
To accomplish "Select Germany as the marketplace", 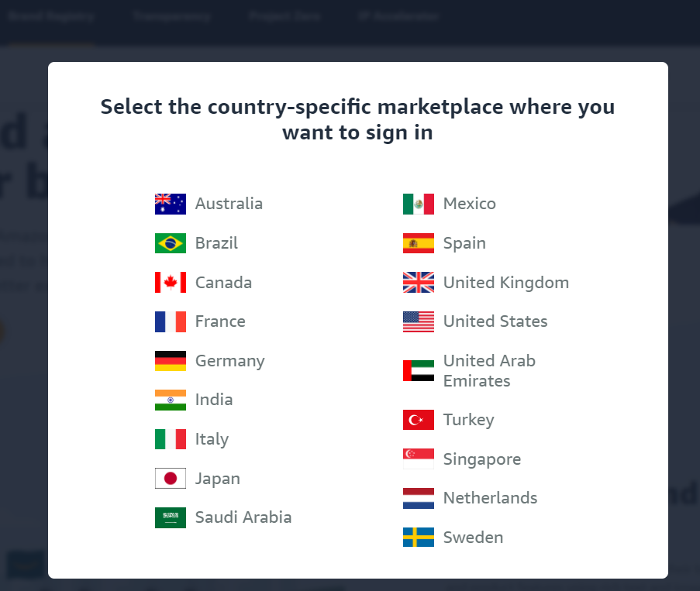I will pyautogui.click(x=229, y=361).
